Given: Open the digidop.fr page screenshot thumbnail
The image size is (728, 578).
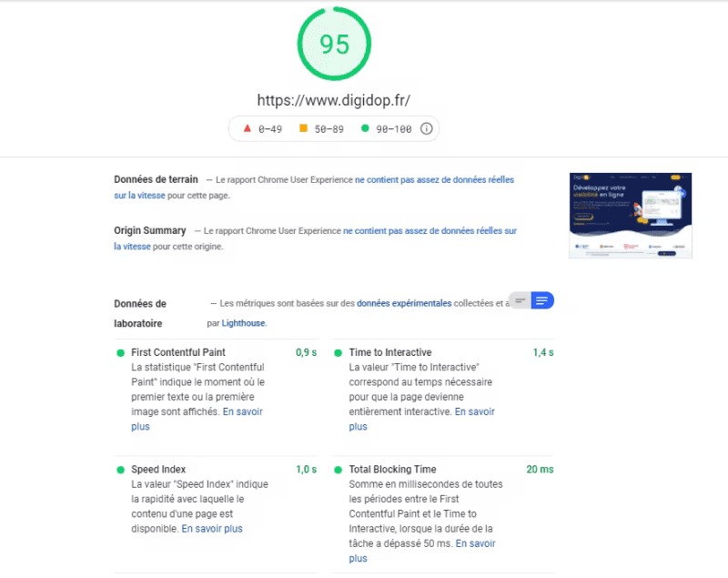Looking at the screenshot, I should tap(631, 216).
